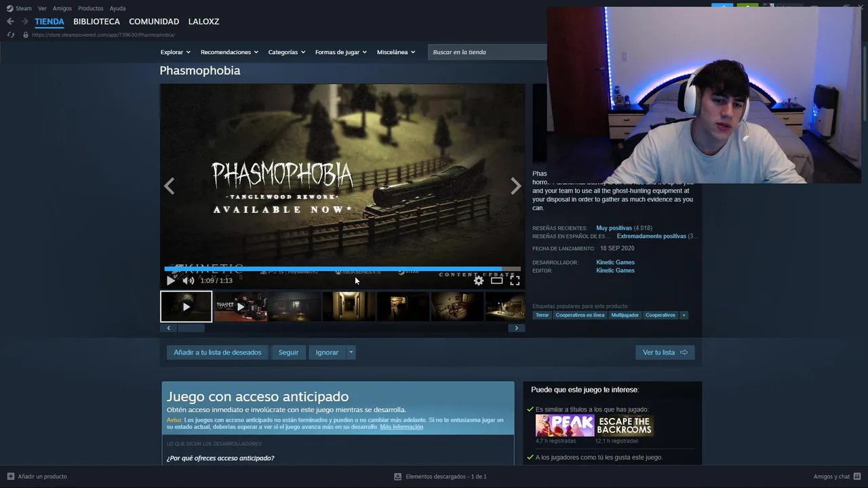Click the Buscar en la tienda field
868x488 pixels.
point(488,52)
